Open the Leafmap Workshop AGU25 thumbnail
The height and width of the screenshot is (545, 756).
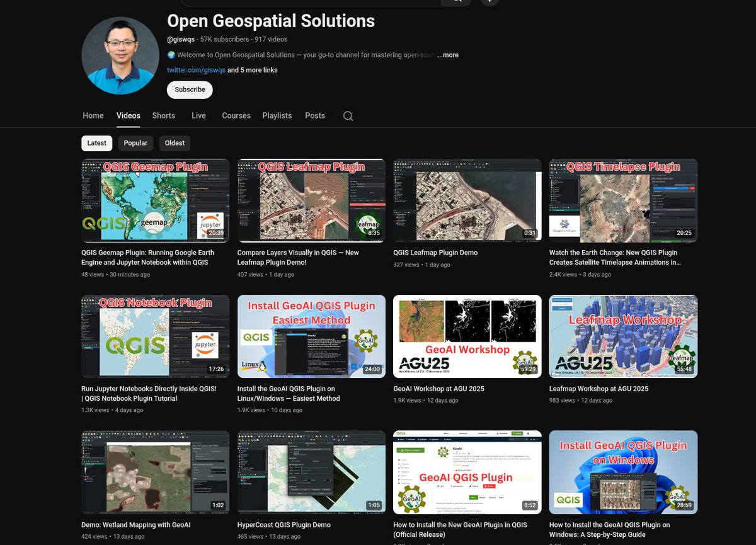[623, 336]
